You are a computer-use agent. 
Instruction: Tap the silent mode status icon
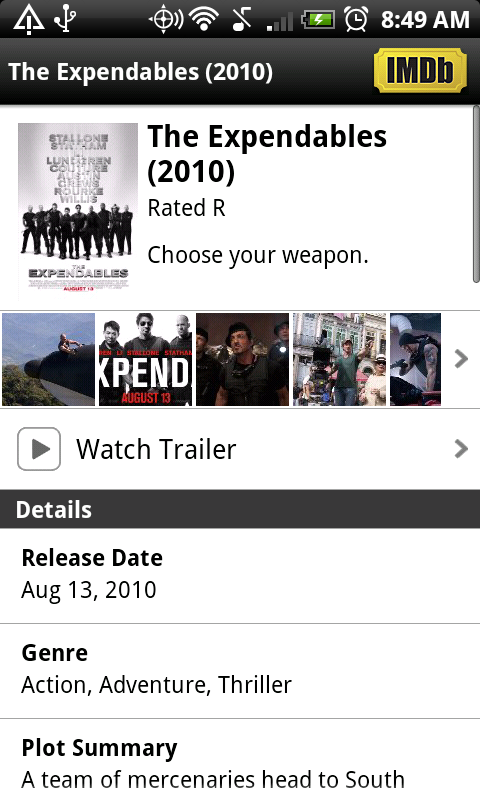242,19
